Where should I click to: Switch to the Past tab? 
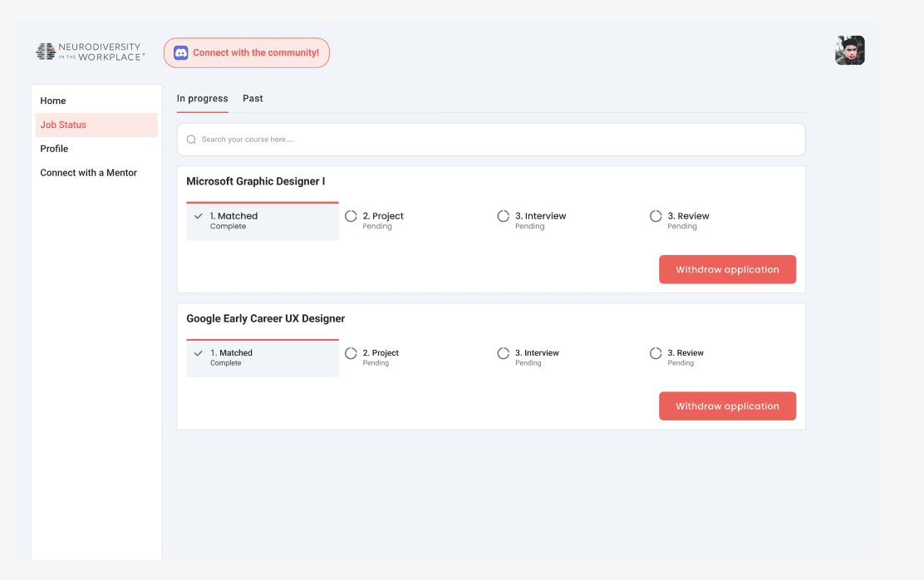[x=253, y=98]
